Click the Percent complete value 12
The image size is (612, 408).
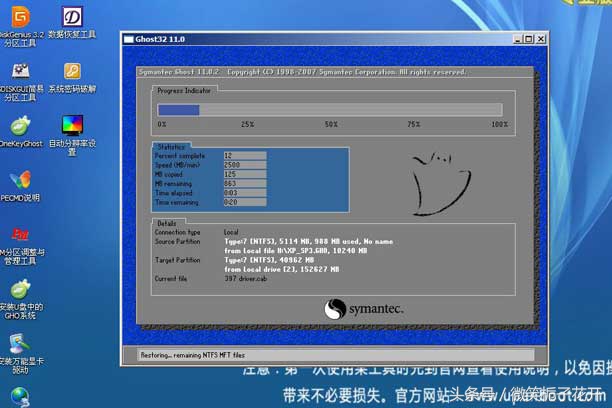pyautogui.click(x=245, y=155)
